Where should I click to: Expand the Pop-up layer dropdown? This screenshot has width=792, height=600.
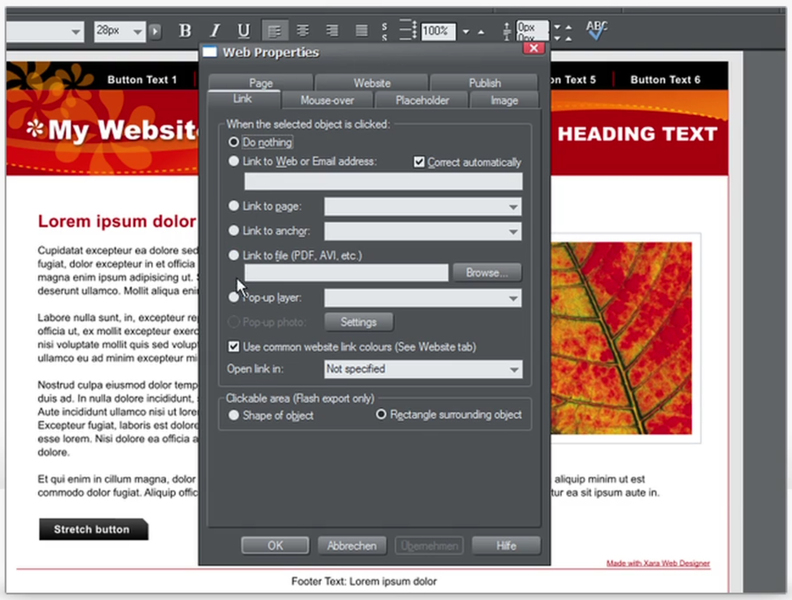point(513,298)
